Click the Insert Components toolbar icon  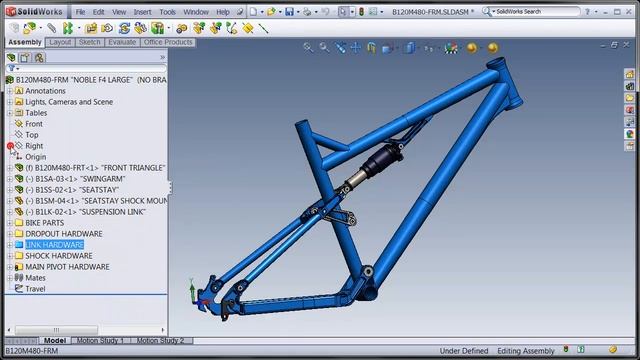[29, 28]
